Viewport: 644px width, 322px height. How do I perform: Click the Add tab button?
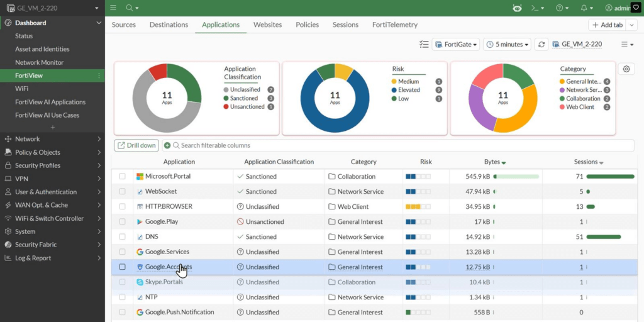(608, 25)
